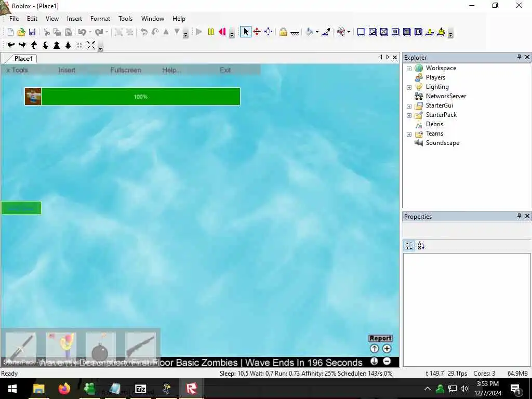Click the Anchor tool icon
This screenshot has width=532, height=399.
(295, 33)
